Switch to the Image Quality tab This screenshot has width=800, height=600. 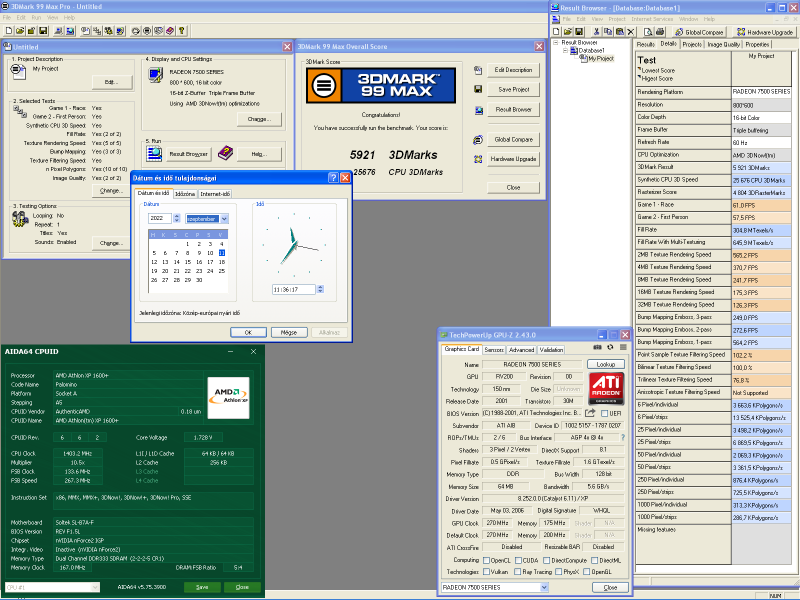(x=723, y=44)
